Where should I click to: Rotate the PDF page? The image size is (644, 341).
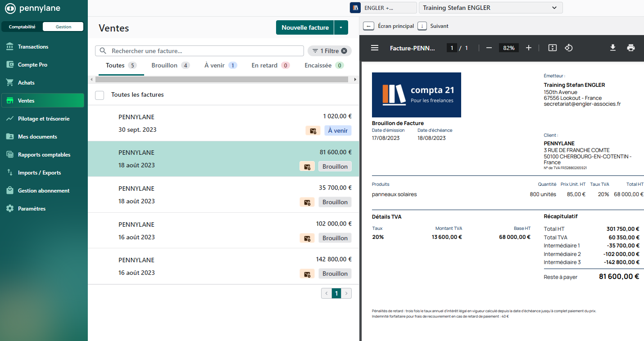point(568,48)
